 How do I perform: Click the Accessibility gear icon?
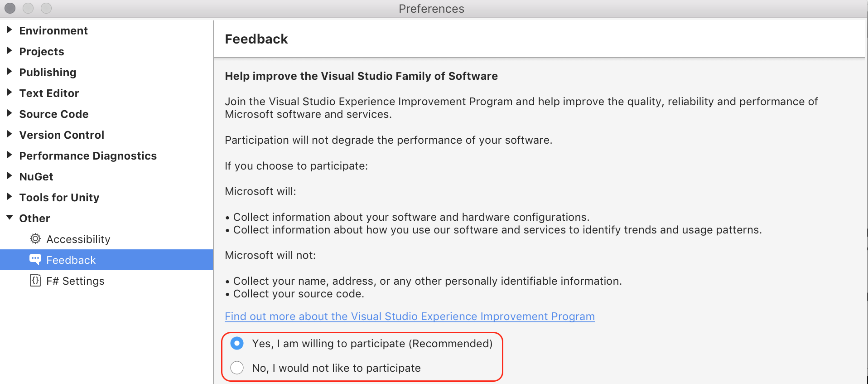[35, 238]
